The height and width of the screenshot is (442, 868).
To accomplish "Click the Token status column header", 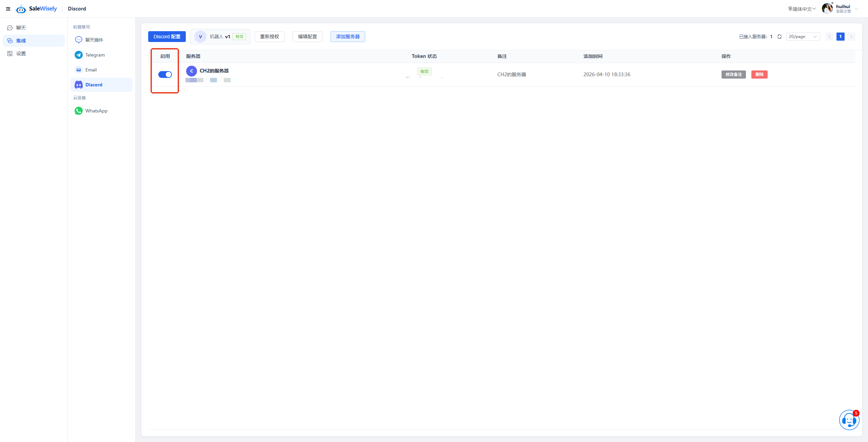I will click(425, 56).
